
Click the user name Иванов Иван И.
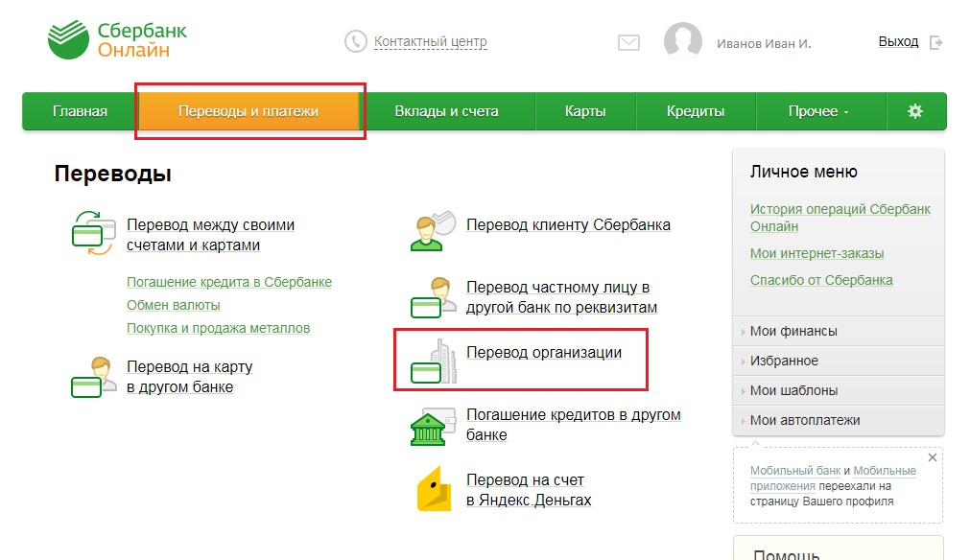pyautogui.click(x=764, y=44)
